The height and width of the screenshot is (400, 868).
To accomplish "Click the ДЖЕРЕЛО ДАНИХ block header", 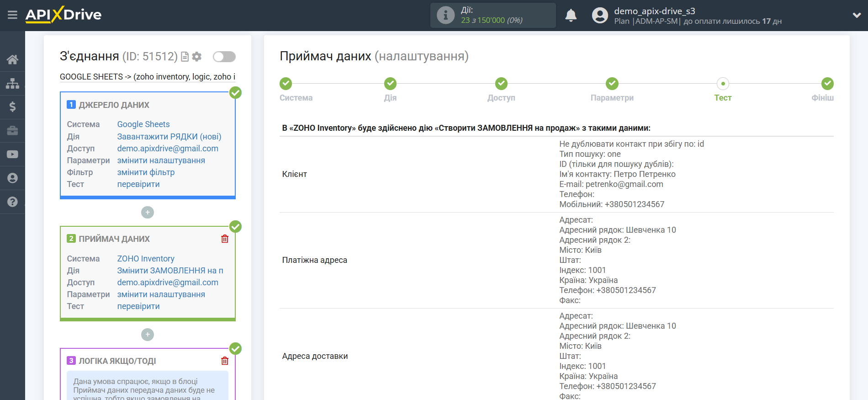I will [x=114, y=105].
